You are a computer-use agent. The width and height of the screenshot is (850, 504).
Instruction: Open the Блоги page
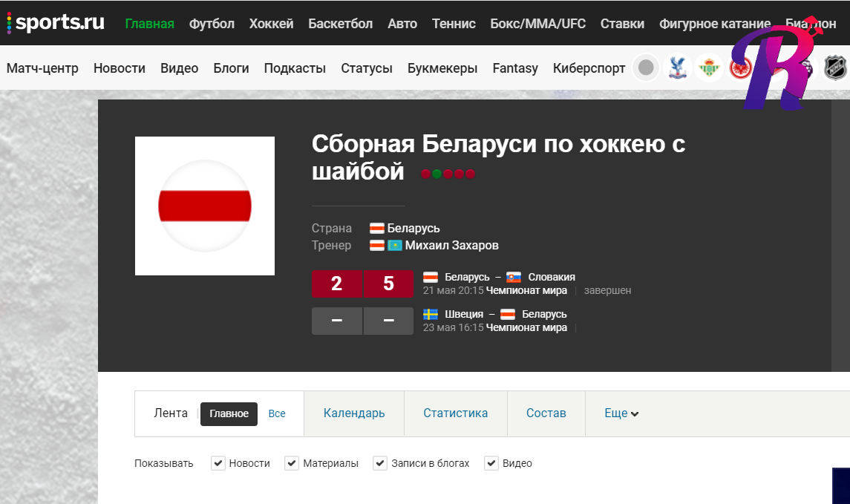click(x=231, y=68)
